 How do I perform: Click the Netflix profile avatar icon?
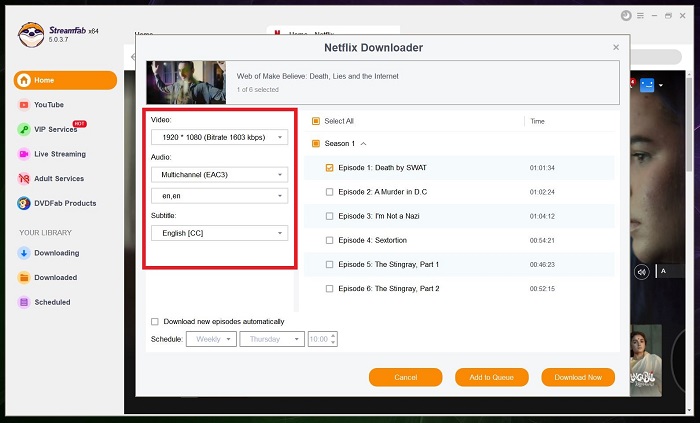(x=647, y=85)
